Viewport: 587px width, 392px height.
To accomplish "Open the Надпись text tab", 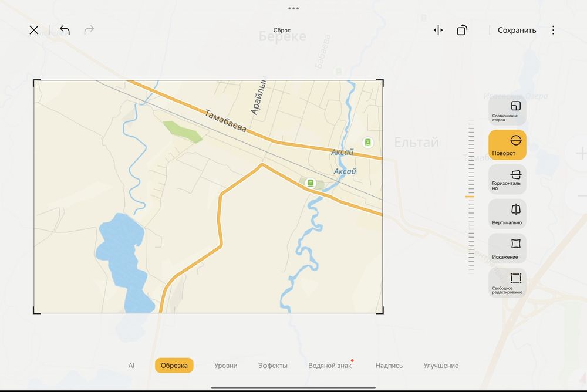I will [389, 366].
